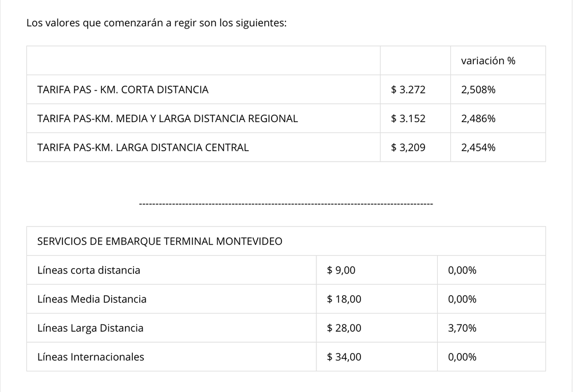This screenshot has height=392, width=573.
Task: Select the "LARGA DISTANCIA CENTRAL" row label
Action: (x=143, y=147)
